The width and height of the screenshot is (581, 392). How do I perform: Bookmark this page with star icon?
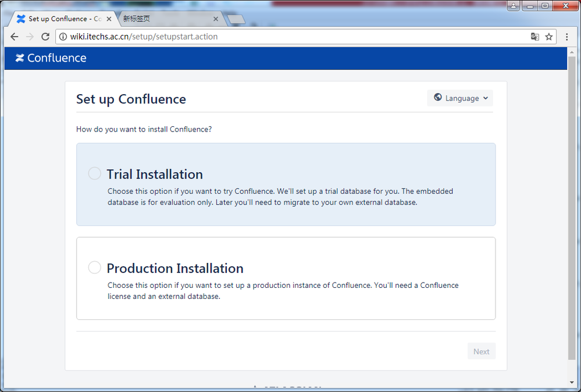click(x=549, y=37)
